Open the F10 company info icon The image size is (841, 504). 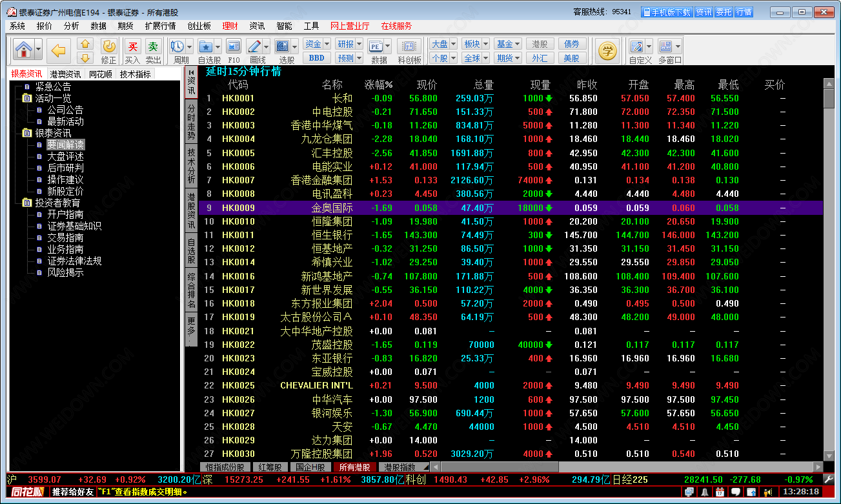click(x=234, y=46)
